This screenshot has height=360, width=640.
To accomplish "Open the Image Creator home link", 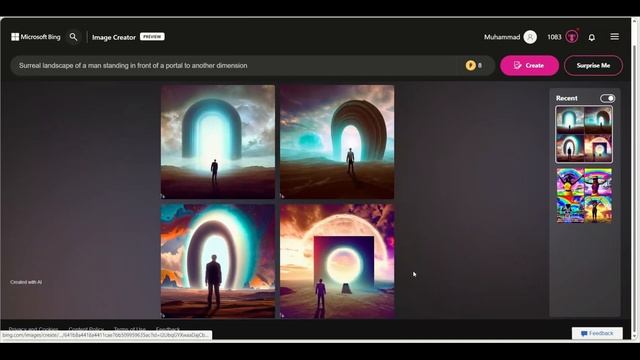I will (113, 37).
